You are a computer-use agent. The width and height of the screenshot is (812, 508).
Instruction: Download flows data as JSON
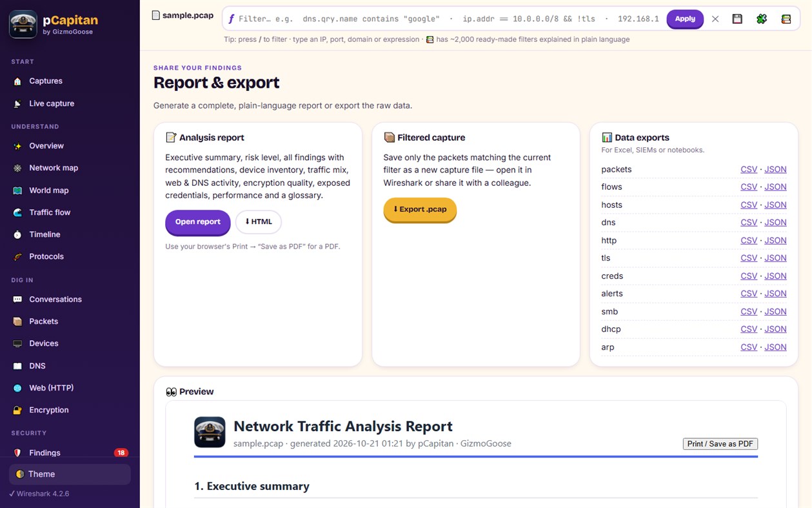point(775,187)
